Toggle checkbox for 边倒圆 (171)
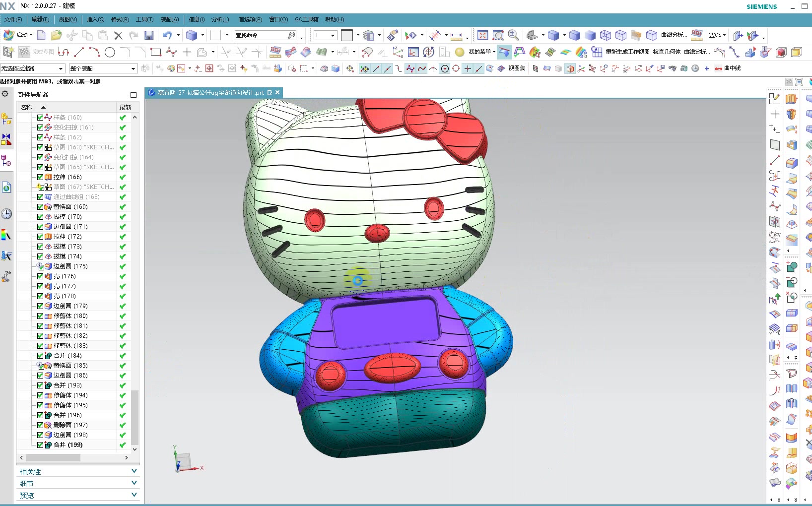 (40, 227)
